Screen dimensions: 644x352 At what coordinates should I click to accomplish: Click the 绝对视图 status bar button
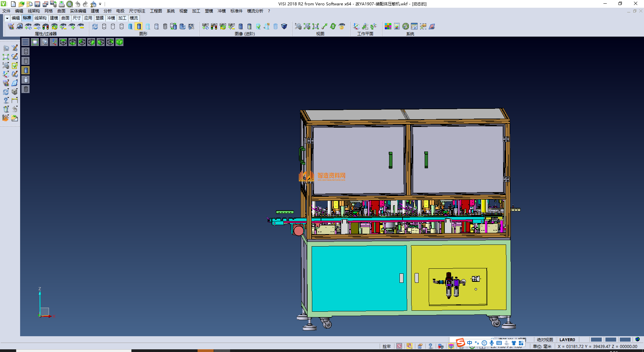coord(545,340)
